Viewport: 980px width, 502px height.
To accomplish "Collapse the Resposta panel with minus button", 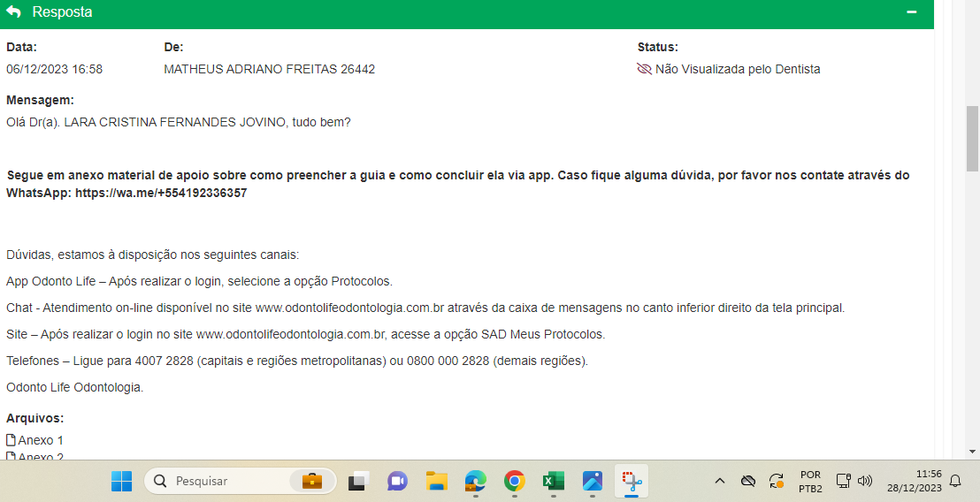I will 912,12.
